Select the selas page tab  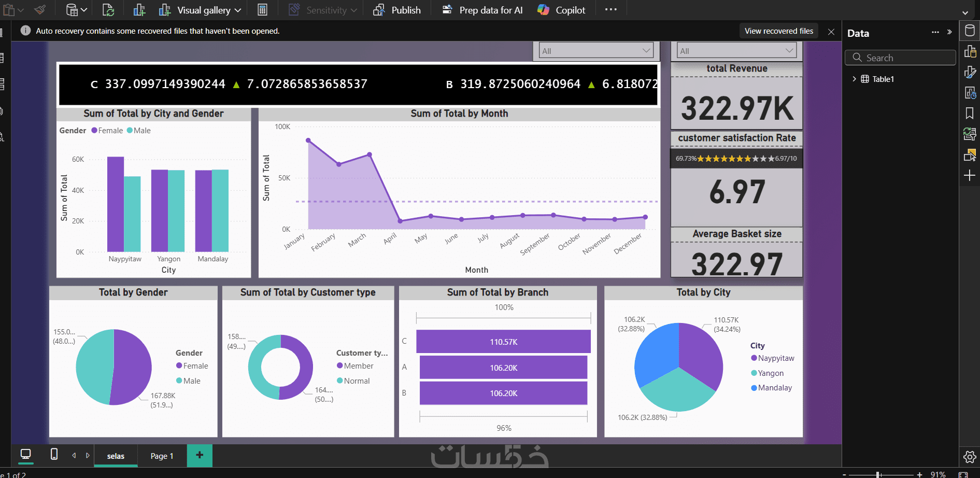(116, 456)
